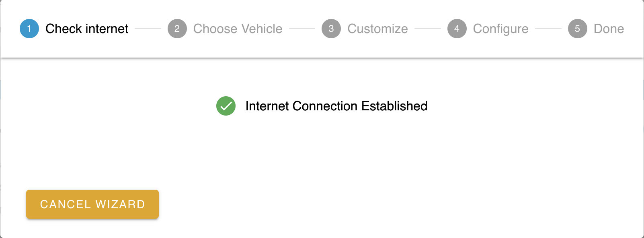
Task: Go to the "Choose Vehicle" step label
Action: (x=238, y=29)
